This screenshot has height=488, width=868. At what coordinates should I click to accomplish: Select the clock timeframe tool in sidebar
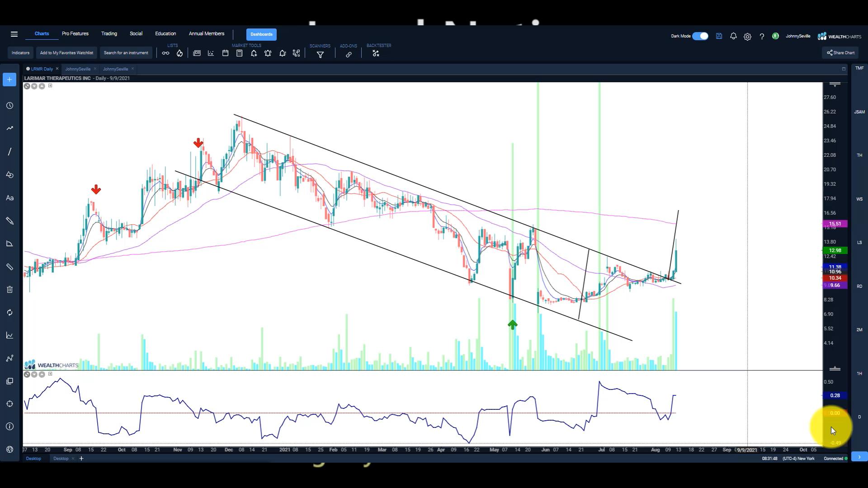tap(9, 106)
